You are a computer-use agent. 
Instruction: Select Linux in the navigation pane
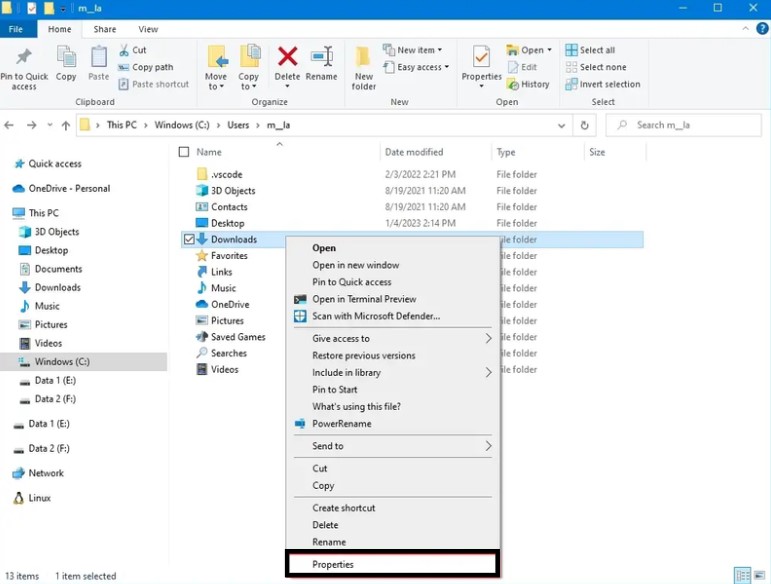tap(32, 498)
